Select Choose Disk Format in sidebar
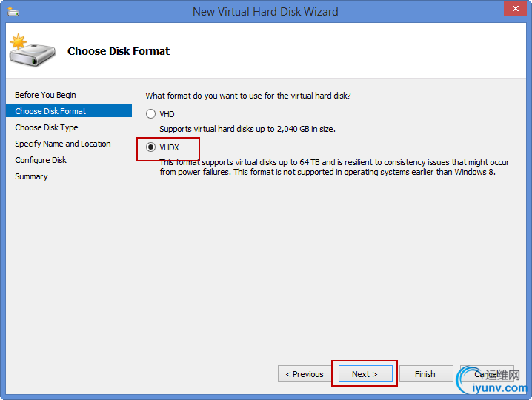Viewport: 532px width, 400px height. (x=50, y=111)
